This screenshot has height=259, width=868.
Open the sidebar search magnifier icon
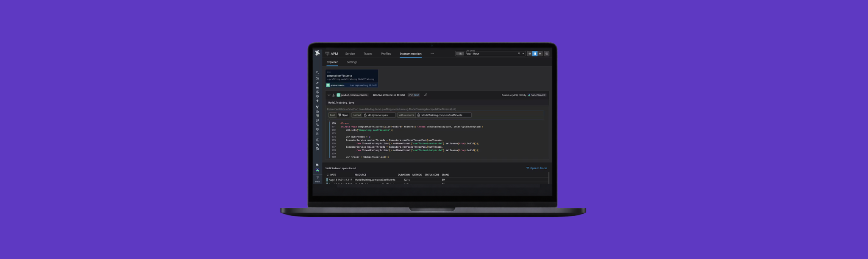[317, 72]
